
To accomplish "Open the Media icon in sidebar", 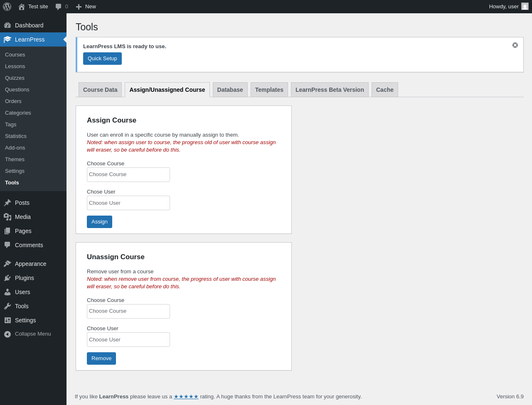I will click(x=7, y=217).
